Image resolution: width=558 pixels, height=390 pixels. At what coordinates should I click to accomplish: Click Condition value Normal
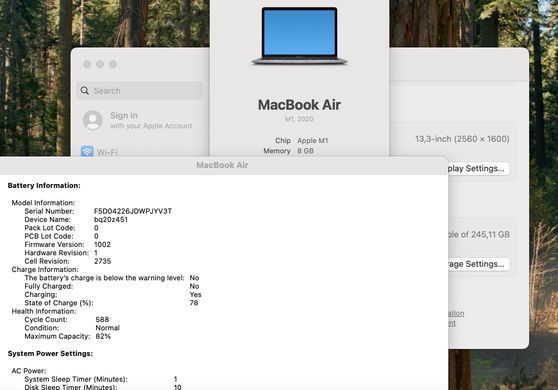pyautogui.click(x=107, y=328)
